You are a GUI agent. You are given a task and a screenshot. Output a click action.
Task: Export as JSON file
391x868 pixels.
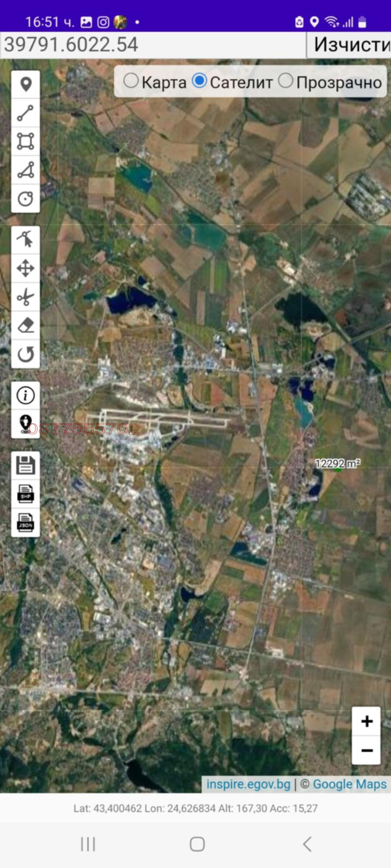tap(25, 523)
